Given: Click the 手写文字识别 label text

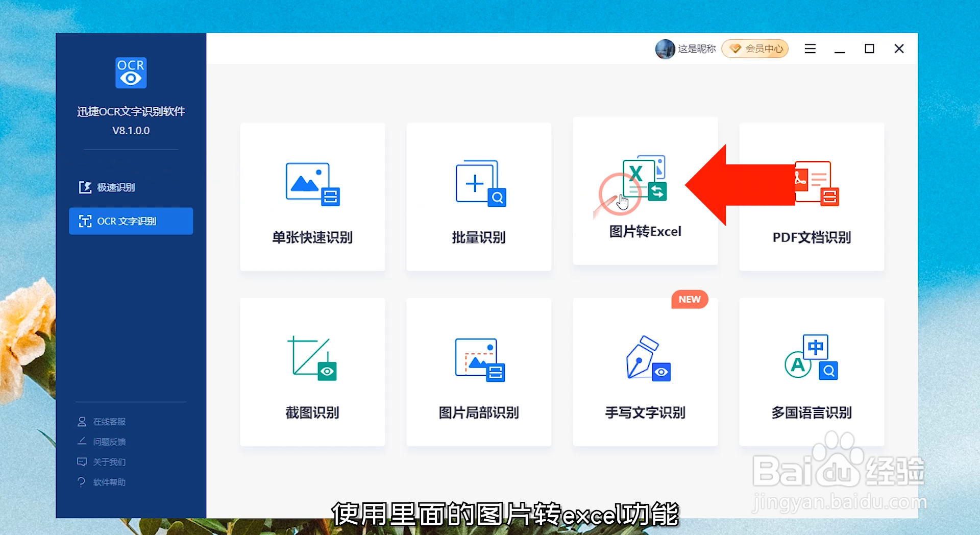Looking at the screenshot, I should coord(645,412).
